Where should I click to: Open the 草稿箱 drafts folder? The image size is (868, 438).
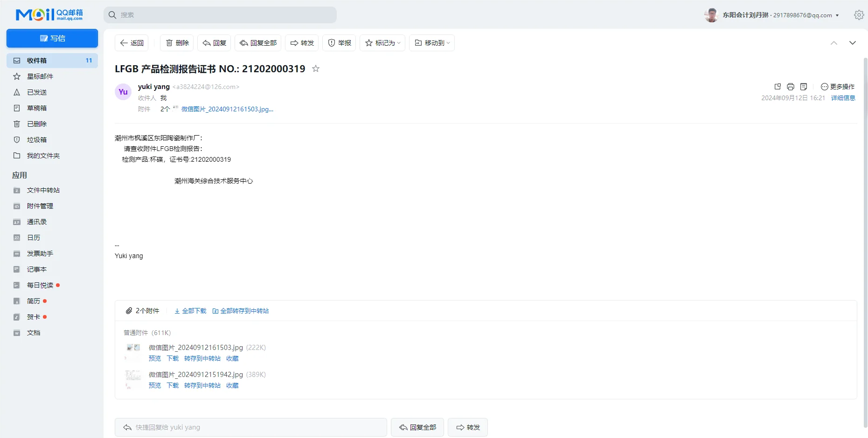point(36,108)
